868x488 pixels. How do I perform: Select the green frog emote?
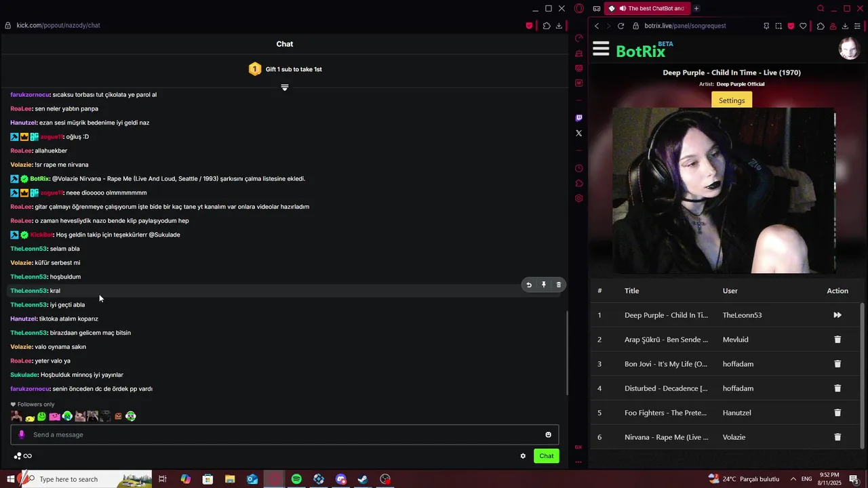tap(41, 416)
